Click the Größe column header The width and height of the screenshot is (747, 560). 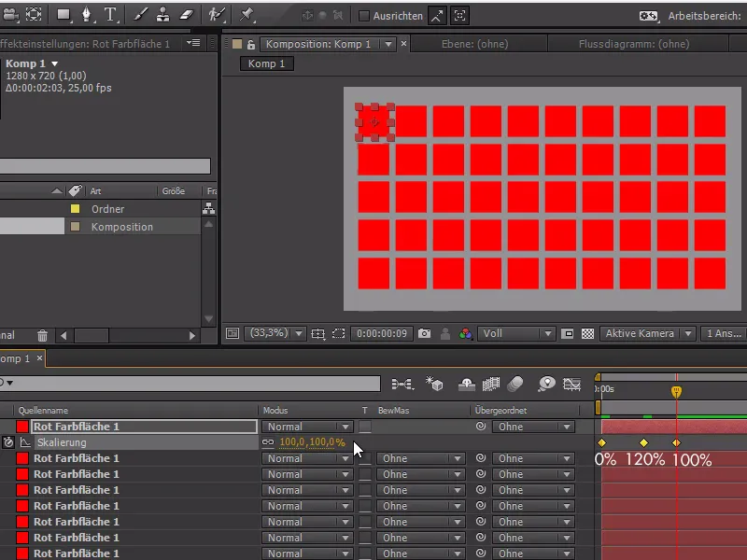point(174,190)
